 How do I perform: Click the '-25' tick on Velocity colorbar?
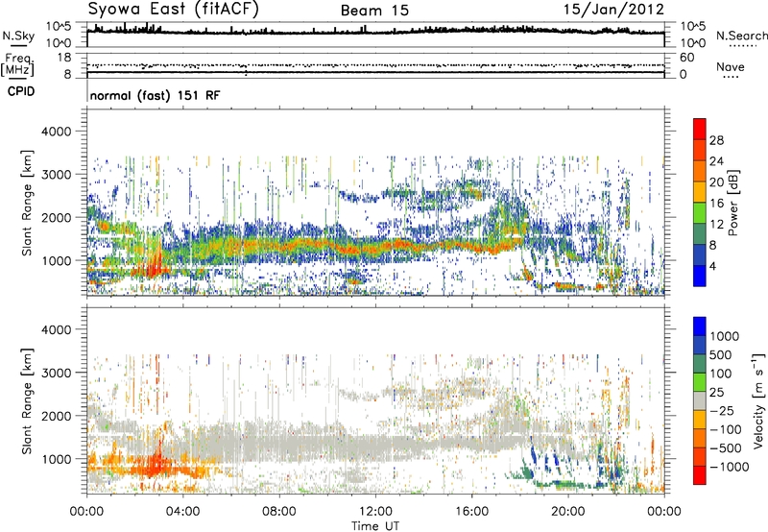720,410
